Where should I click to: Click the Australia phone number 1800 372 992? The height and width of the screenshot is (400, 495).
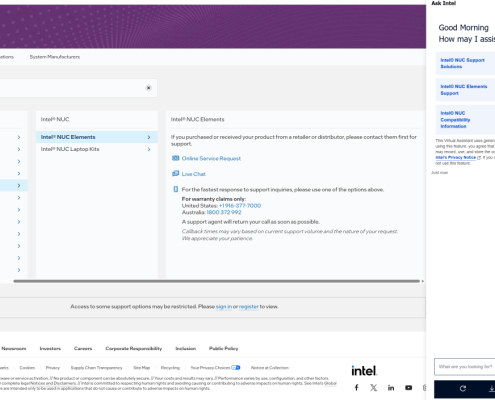point(224,212)
